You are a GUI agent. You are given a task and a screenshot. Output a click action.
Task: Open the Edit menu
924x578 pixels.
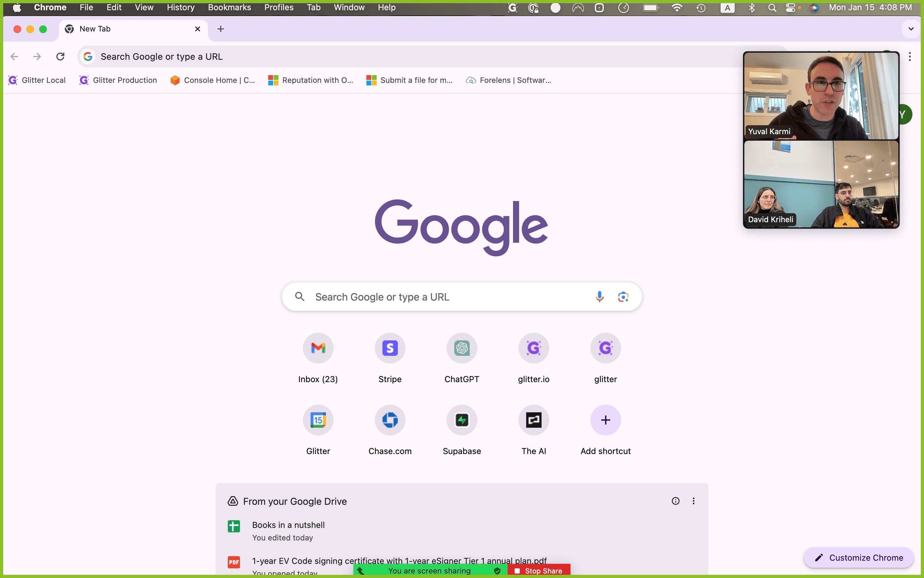(114, 7)
